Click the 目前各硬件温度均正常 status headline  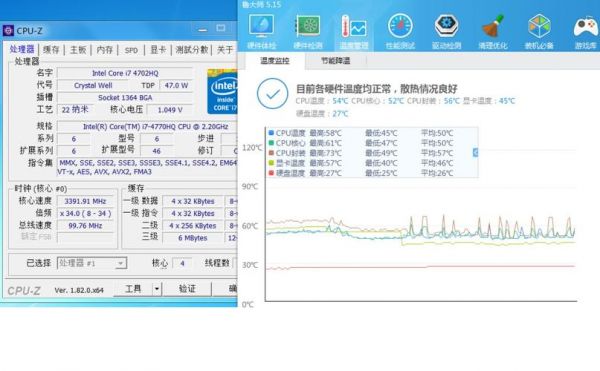[377, 89]
